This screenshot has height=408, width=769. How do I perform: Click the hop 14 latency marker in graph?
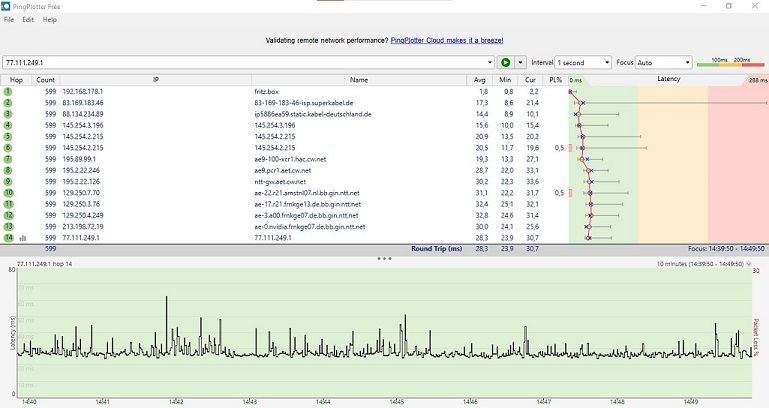pos(588,238)
